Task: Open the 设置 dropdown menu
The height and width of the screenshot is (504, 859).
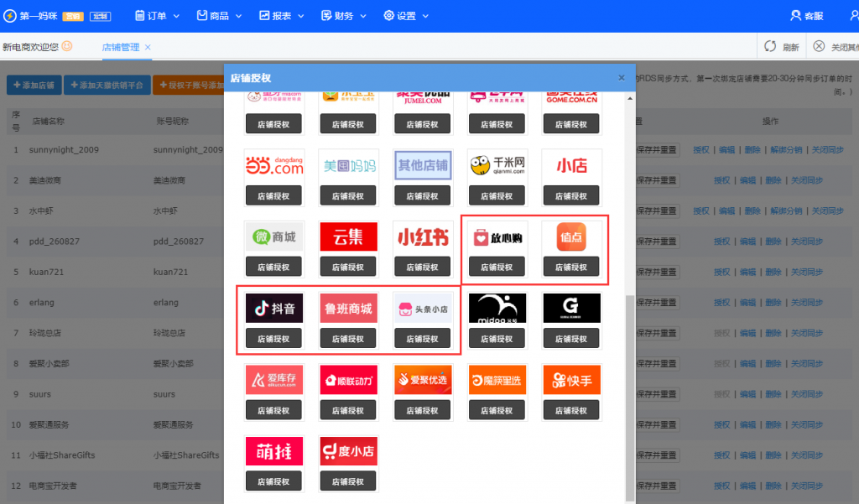Action: [x=406, y=16]
